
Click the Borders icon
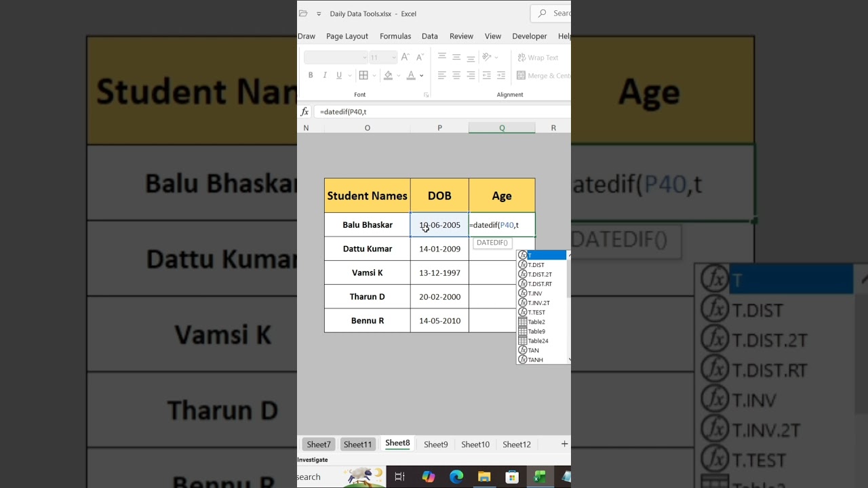[x=363, y=75]
